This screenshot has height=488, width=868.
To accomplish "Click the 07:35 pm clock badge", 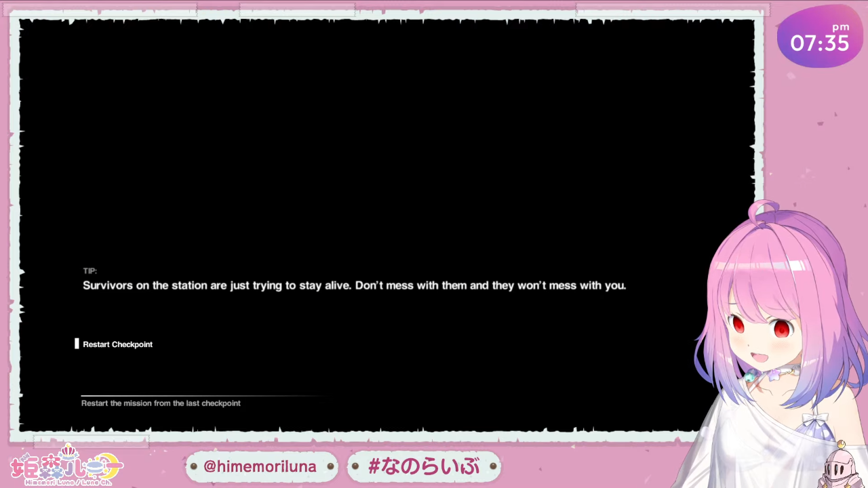I will [x=820, y=39].
